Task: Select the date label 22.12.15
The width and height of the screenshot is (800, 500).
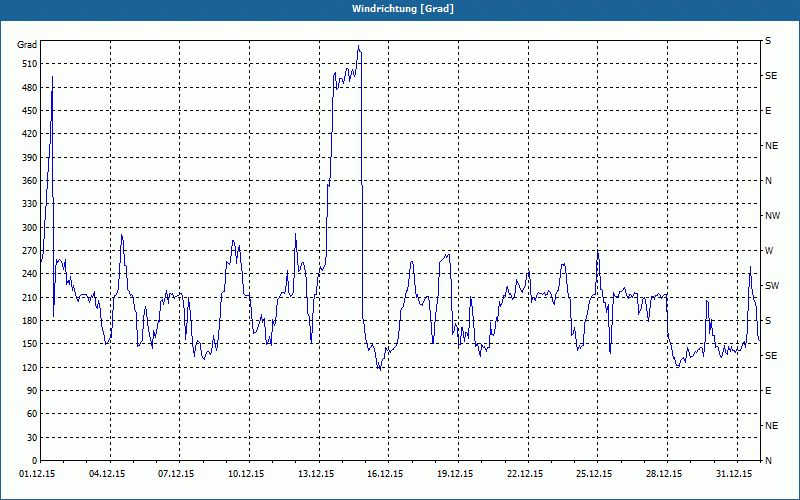Action: click(525, 474)
